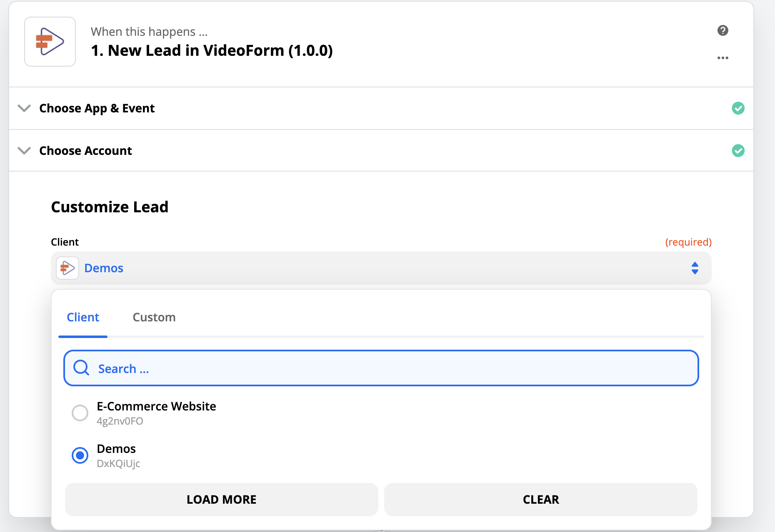
Task: Click the VideoForm app logo icon
Action: pyautogui.click(x=50, y=42)
